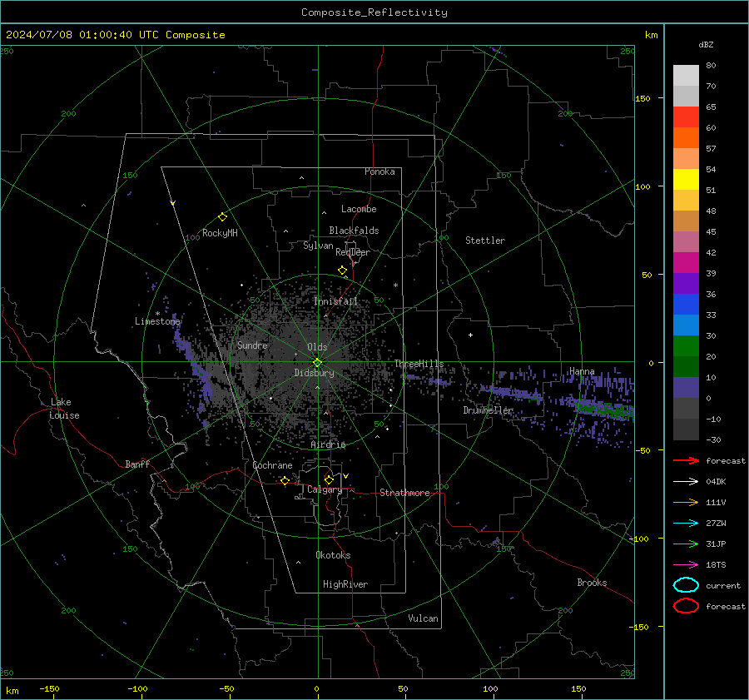Click the Okotoks city label

point(333,555)
